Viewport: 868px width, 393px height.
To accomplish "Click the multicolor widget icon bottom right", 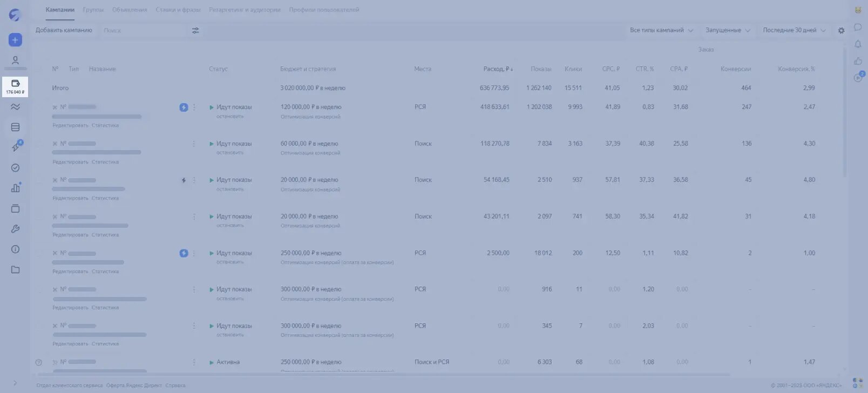I will click(857, 383).
